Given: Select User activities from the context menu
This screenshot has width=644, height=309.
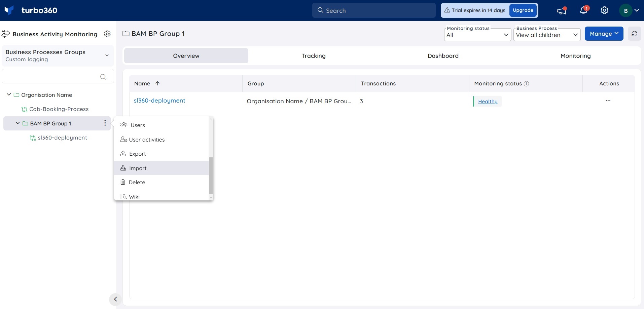Looking at the screenshot, I should point(162,140).
